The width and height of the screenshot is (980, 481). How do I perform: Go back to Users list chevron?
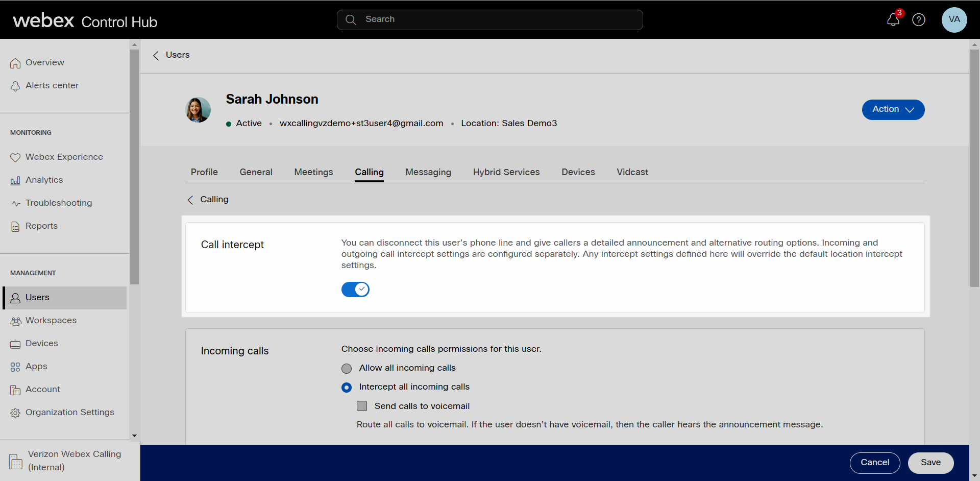(156, 55)
